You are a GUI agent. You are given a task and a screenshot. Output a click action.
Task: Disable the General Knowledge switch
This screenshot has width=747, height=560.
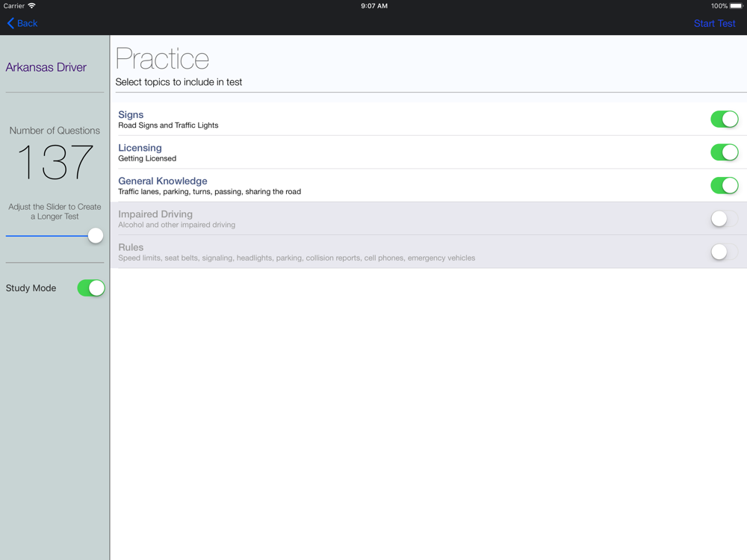[x=724, y=185]
